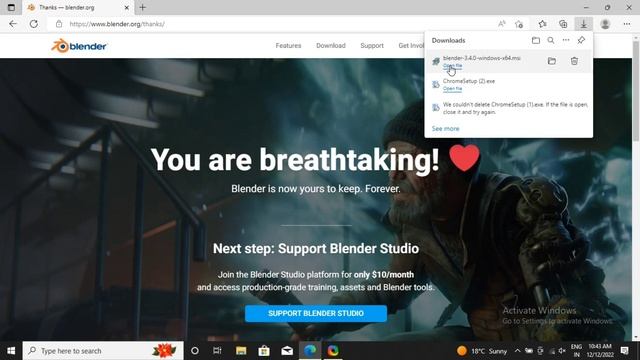640x360 pixels.
Task: Switch to Microsoft Edge on taskbar
Action: (x=310, y=351)
